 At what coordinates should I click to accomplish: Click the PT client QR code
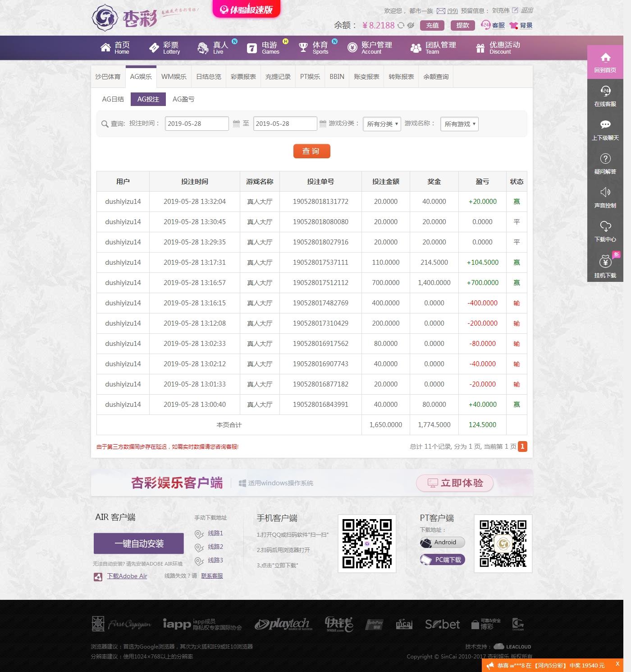[x=503, y=543]
